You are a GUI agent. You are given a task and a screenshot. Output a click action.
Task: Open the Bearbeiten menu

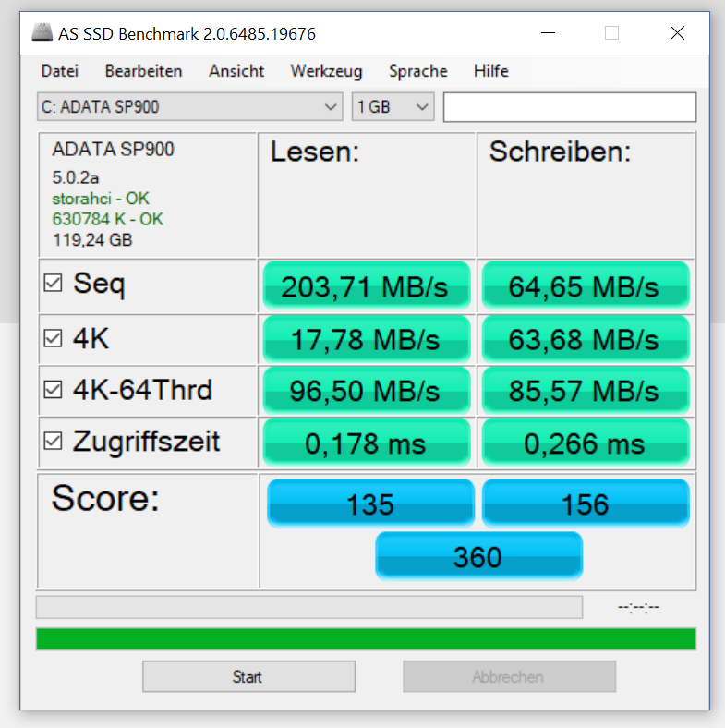(x=143, y=71)
